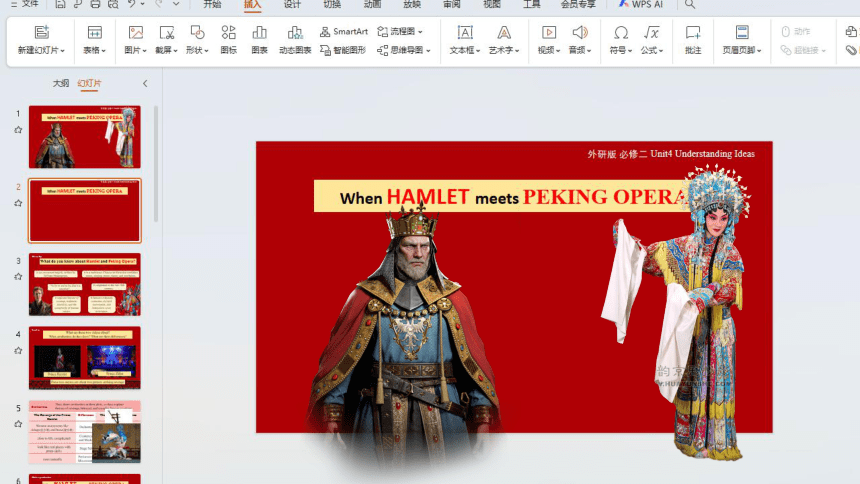Expand the Picture (图片) dropdown arrow

coord(144,50)
